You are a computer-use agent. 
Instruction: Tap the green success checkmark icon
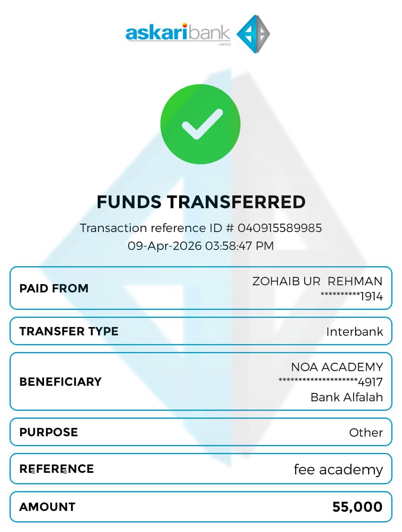pyautogui.click(x=201, y=124)
